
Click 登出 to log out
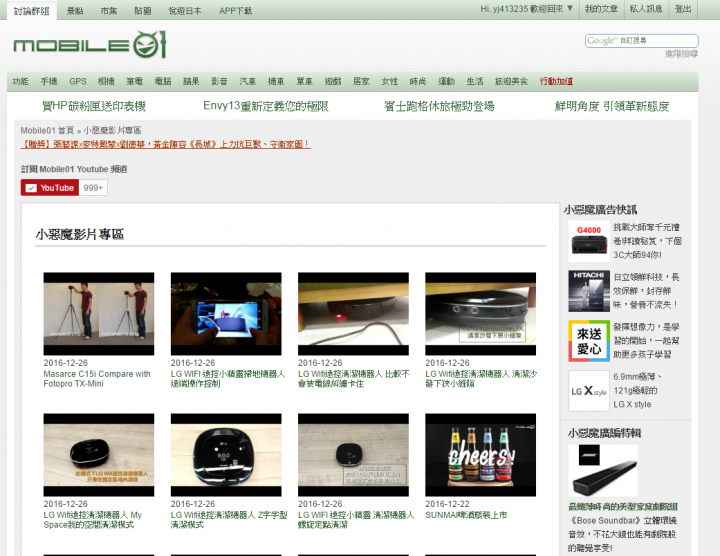pos(683,9)
